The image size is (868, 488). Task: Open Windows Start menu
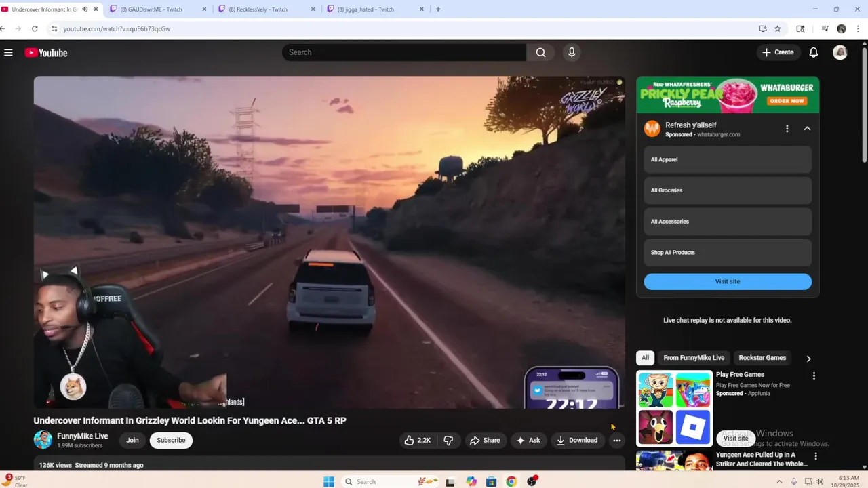click(x=329, y=481)
